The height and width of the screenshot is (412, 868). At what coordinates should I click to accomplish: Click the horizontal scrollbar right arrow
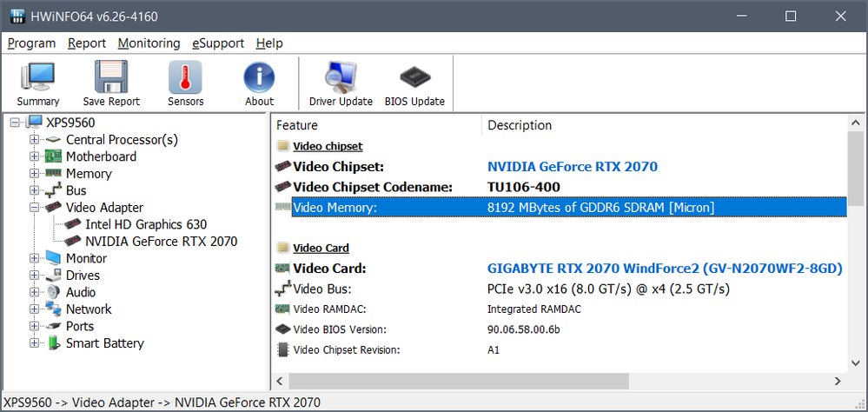(838, 381)
